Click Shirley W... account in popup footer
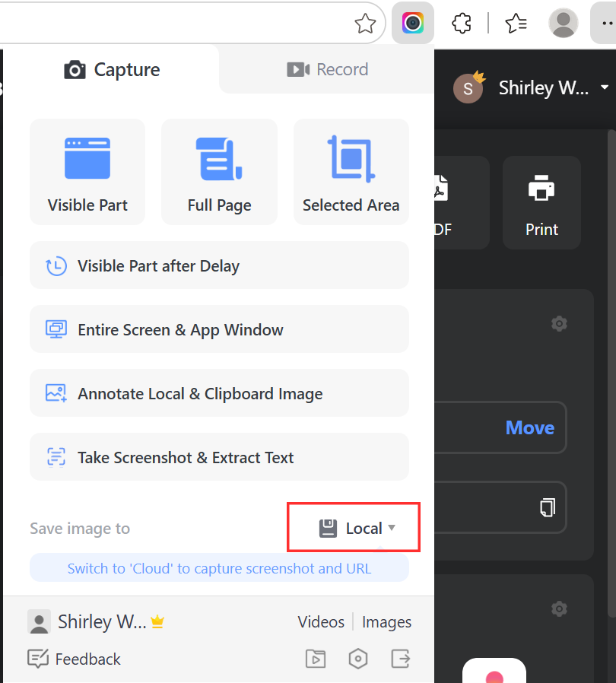Image resolution: width=616 pixels, height=683 pixels. click(96, 621)
